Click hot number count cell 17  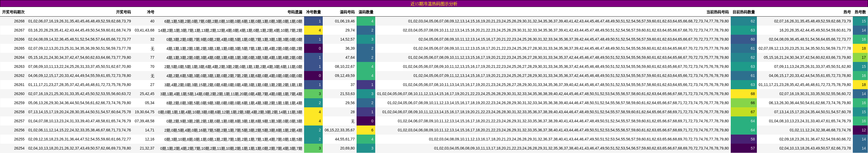click(860, 57)
